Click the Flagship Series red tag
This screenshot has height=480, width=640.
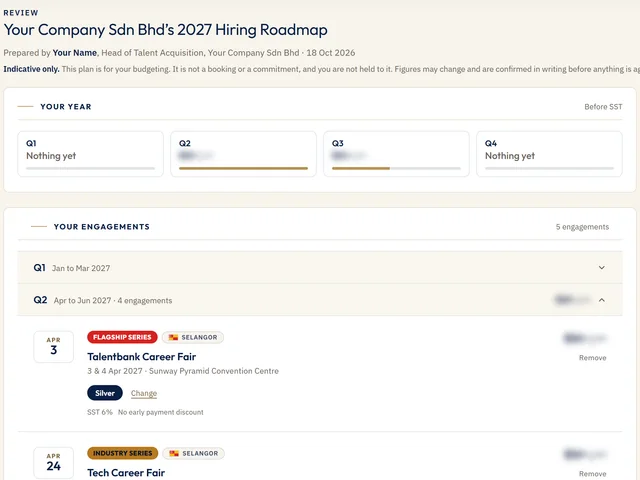click(x=122, y=337)
